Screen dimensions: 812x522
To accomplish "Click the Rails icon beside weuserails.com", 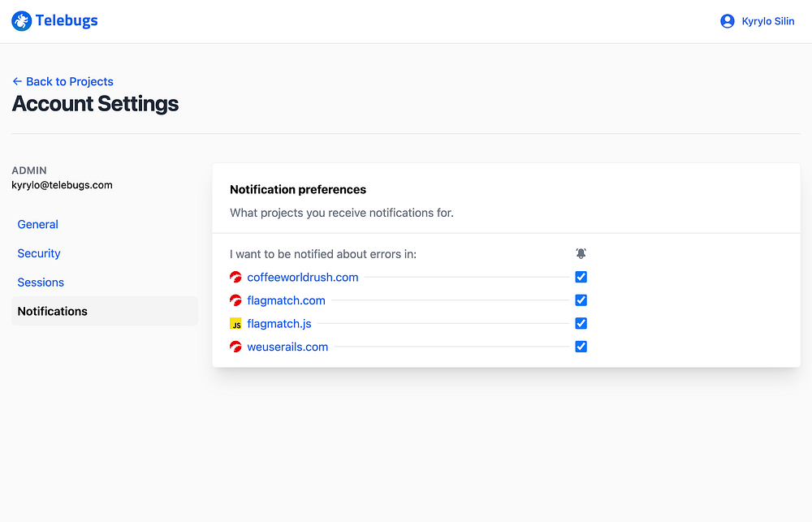I will (x=236, y=347).
